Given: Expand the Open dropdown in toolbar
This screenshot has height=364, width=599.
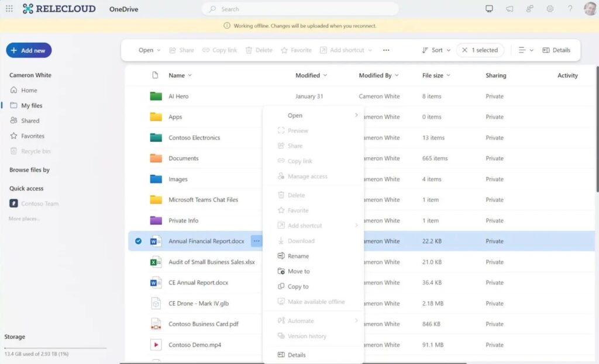Looking at the screenshot, I should [149, 50].
